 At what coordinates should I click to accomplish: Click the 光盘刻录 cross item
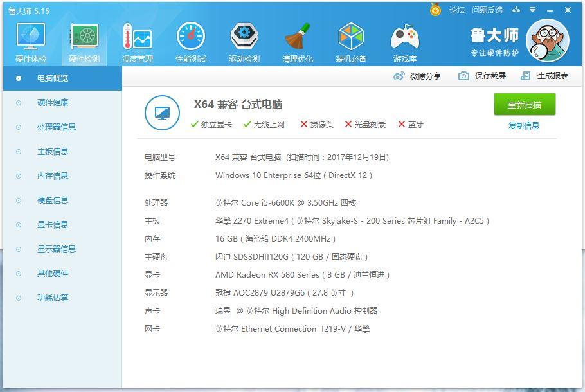[x=365, y=124]
